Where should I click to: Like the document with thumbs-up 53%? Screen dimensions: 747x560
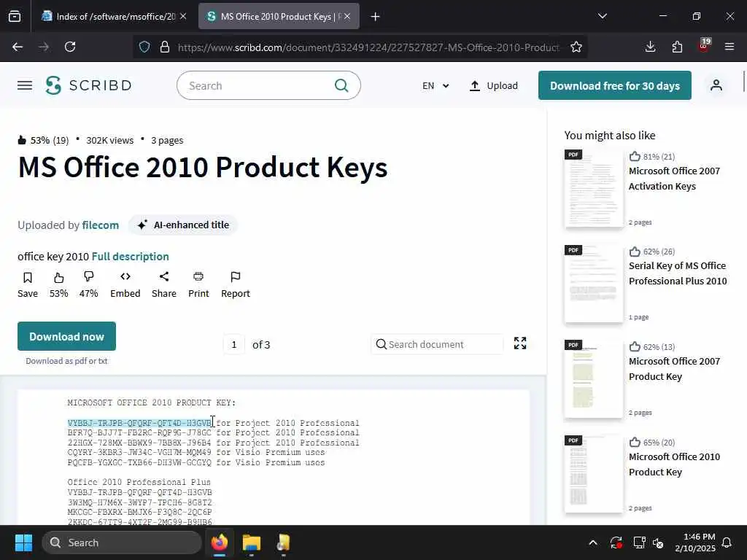(58, 285)
